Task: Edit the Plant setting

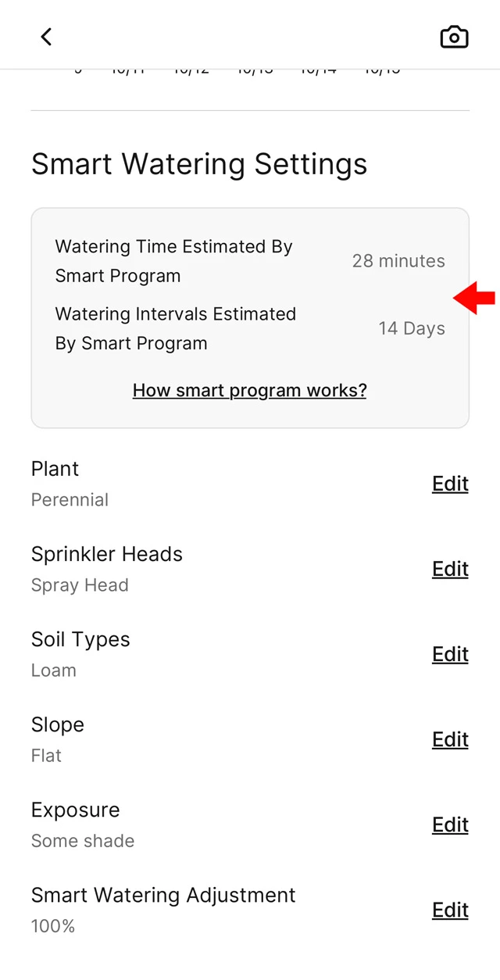Action: pyautogui.click(x=450, y=484)
